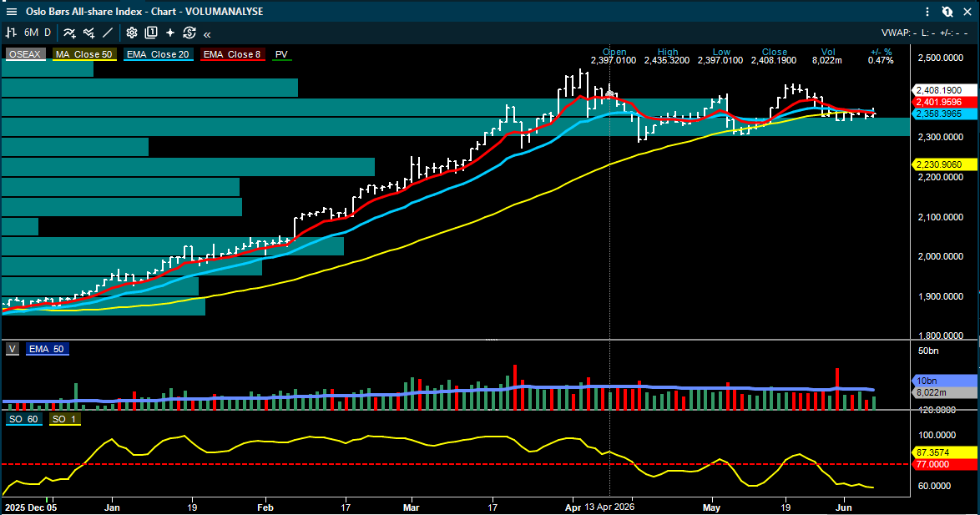Open chart settings gear icon

point(131,33)
